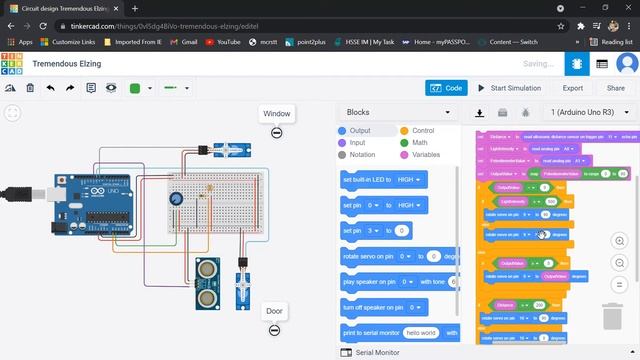Open pin dropdown in turn off speaker block
Viewport: 640px width, 360px height.
point(415,307)
